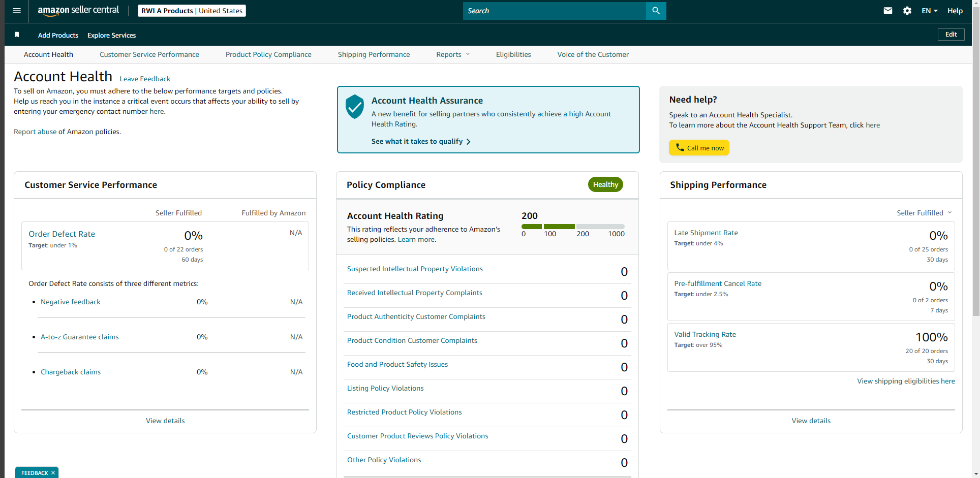The height and width of the screenshot is (478, 980).
Task: Open Shipping Performance tab
Action: tap(374, 54)
